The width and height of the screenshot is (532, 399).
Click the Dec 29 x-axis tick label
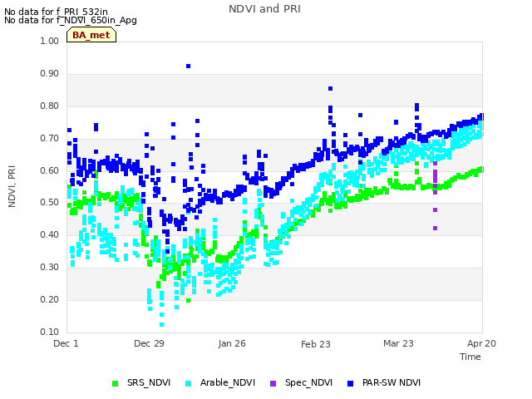[x=149, y=343]
